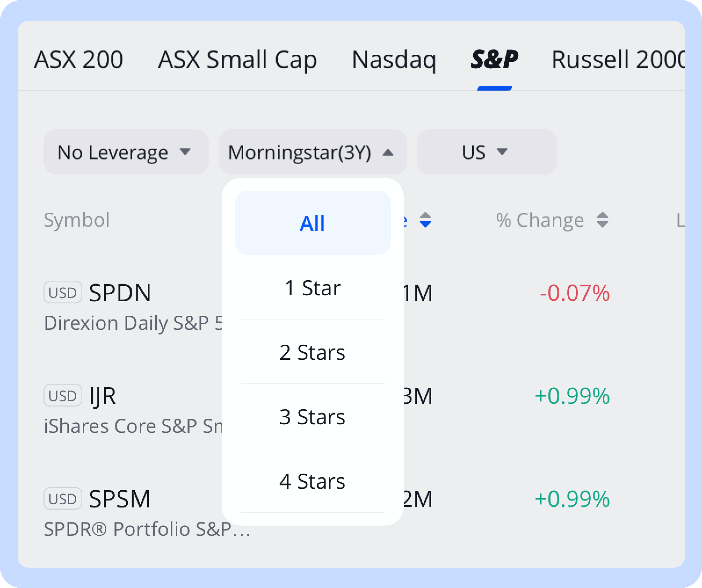702x588 pixels.
Task: Open the IJR ticker row
Action: (x=103, y=396)
